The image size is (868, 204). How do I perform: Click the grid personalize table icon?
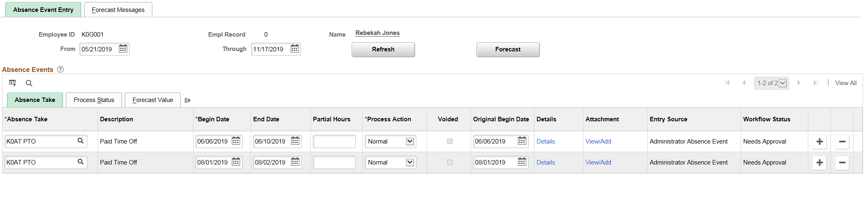click(x=12, y=83)
